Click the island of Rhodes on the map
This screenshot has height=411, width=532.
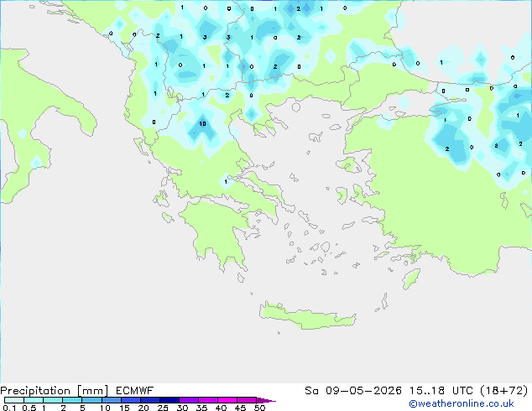click(411, 278)
